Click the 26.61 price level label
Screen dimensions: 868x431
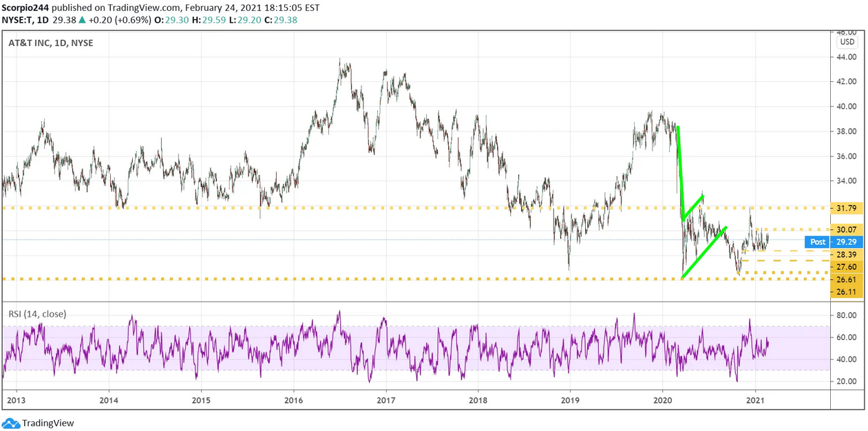coord(847,279)
